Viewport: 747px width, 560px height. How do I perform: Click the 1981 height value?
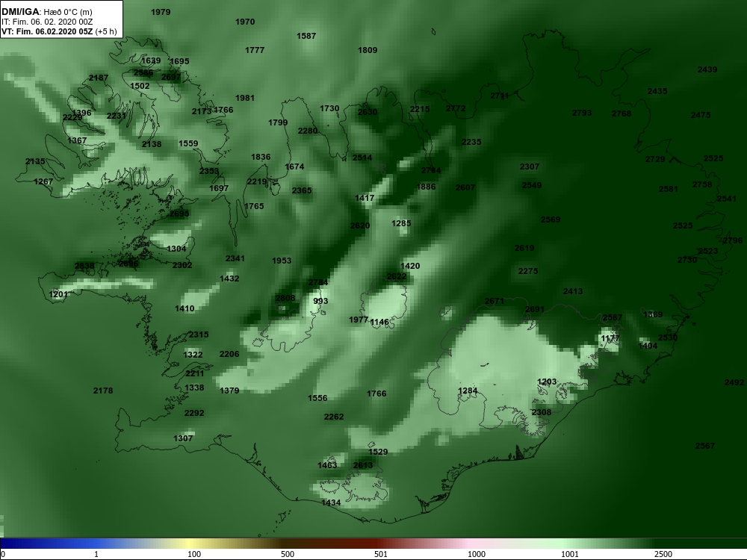[x=244, y=98]
